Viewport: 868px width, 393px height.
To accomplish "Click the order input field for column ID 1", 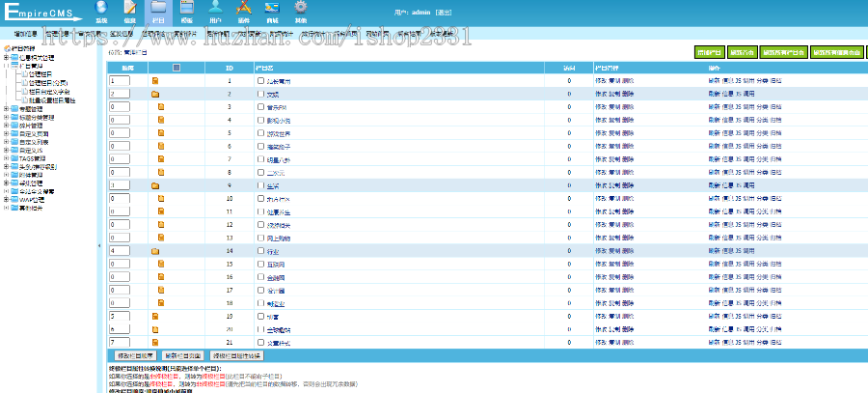I will click(120, 81).
